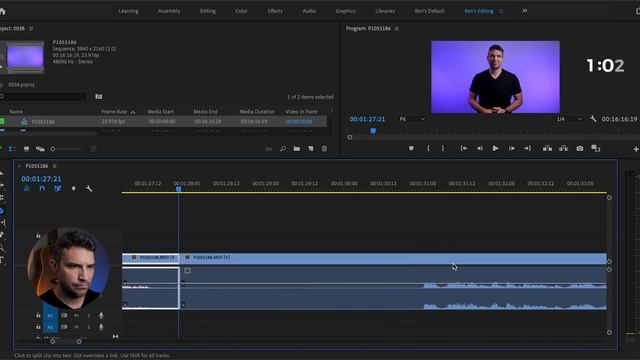The width and height of the screenshot is (640, 360).
Task: Click the Media Start column header
Action: [x=160, y=112]
